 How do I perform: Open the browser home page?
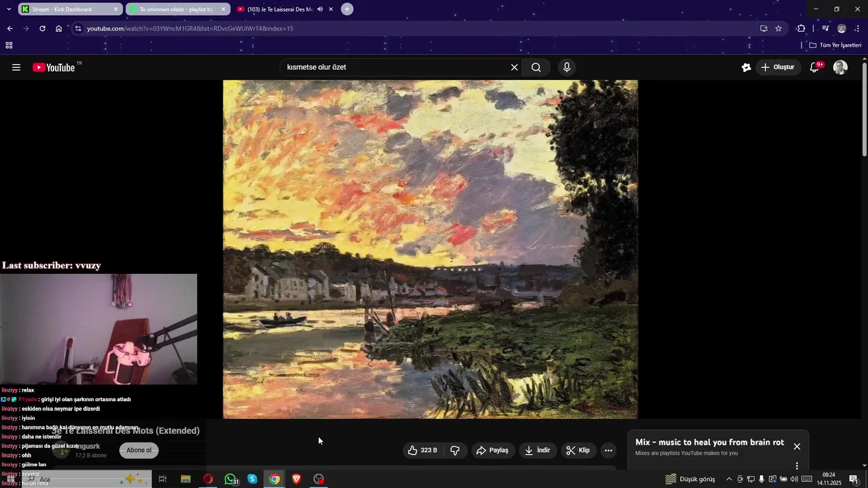(58, 28)
